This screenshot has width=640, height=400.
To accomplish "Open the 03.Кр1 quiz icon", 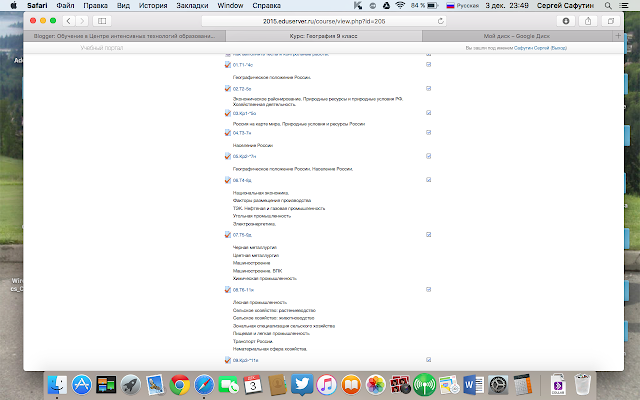I will click(228, 113).
